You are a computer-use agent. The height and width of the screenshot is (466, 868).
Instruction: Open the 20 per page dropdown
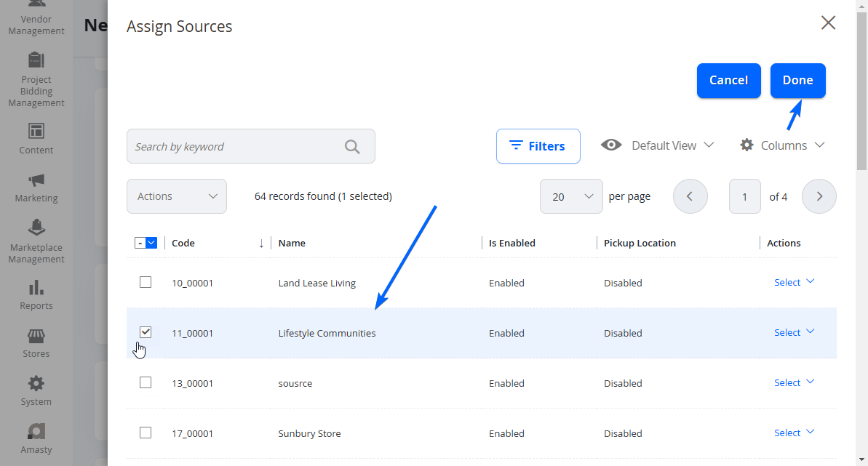[x=571, y=196]
